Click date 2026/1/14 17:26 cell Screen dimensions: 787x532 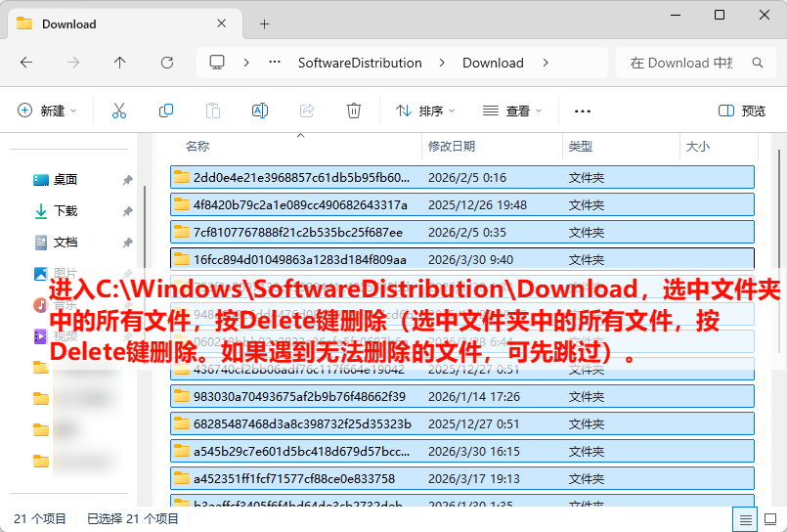click(x=474, y=396)
